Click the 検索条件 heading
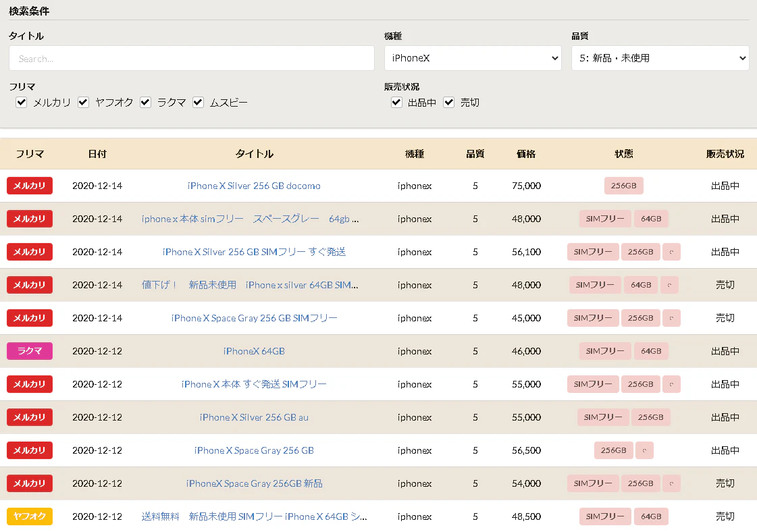The width and height of the screenshot is (757, 532). [29, 11]
